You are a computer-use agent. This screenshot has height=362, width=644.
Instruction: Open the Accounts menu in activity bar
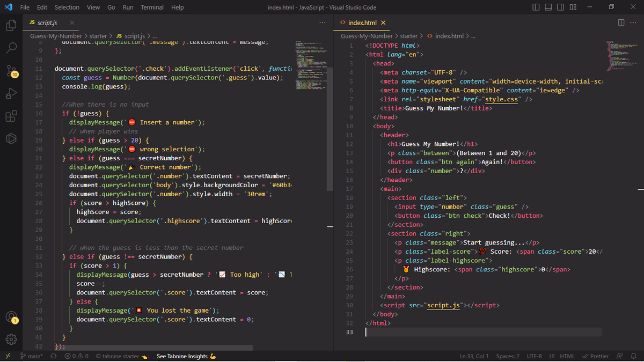11,317
